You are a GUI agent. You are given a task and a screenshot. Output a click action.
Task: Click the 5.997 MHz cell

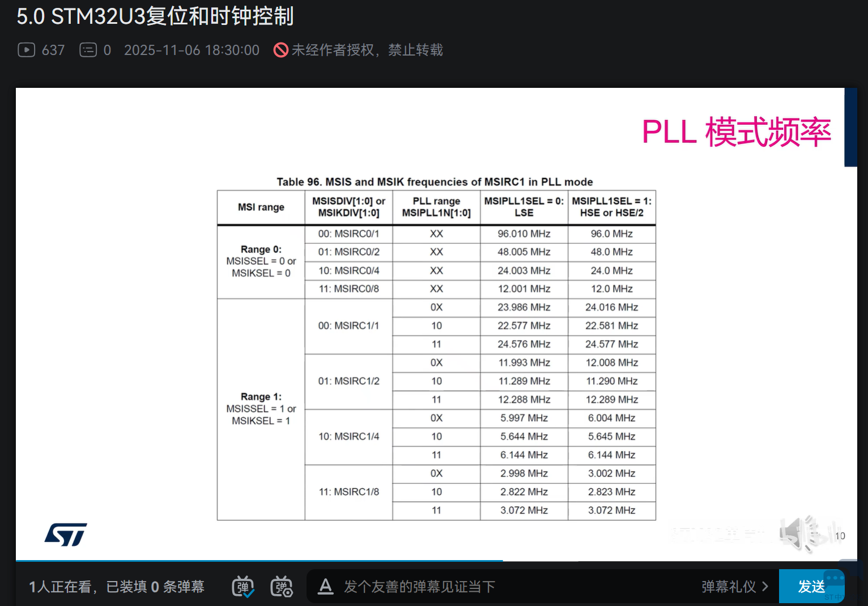coord(524,418)
